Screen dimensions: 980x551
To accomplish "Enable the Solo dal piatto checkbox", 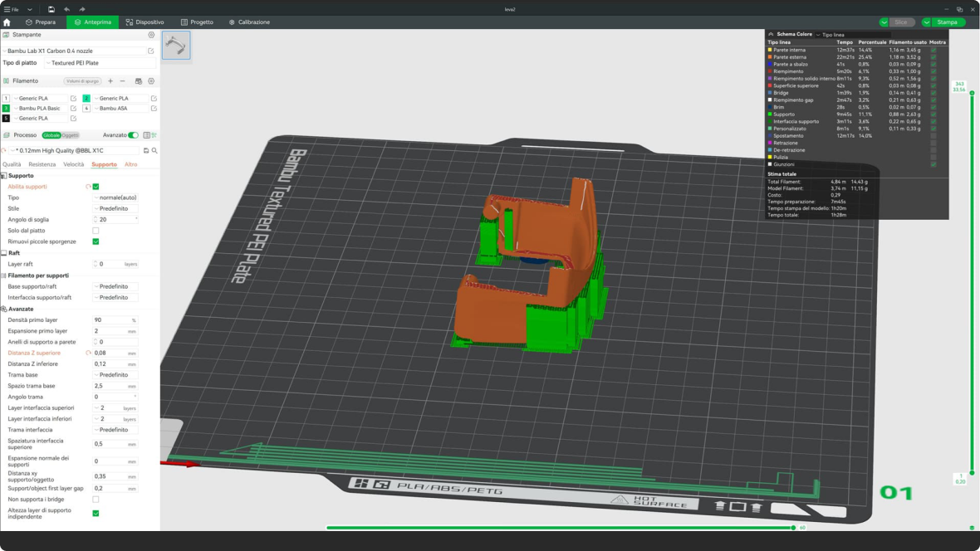I will tap(96, 231).
